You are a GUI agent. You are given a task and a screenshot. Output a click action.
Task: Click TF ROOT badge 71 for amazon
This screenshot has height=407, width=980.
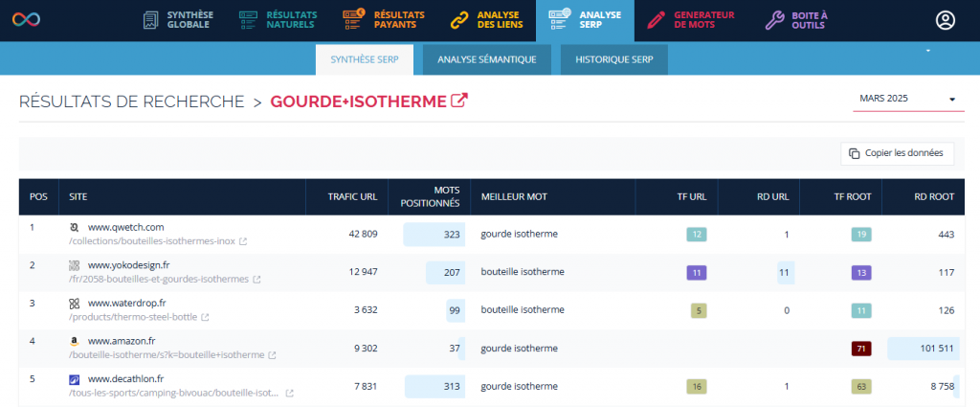click(861, 349)
